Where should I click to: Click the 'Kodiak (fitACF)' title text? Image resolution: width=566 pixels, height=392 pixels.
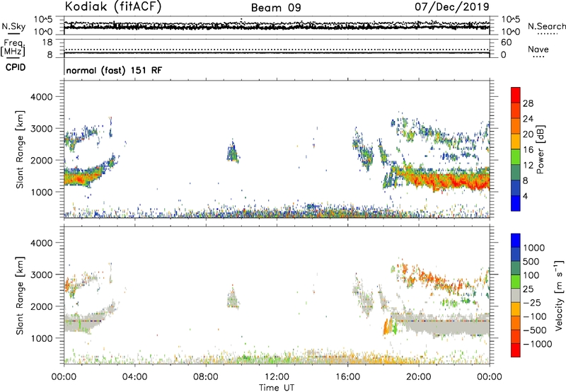click(113, 6)
